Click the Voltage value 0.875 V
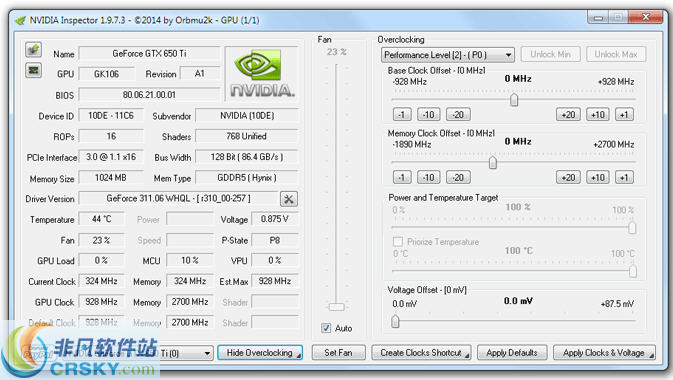Viewport: 673px width, 380px height. click(x=275, y=219)
